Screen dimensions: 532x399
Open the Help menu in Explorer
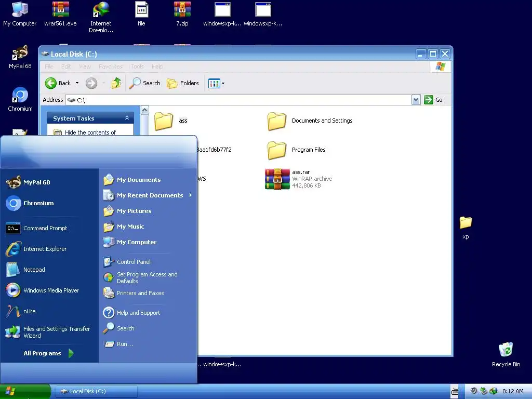click(x=157, y=66)
